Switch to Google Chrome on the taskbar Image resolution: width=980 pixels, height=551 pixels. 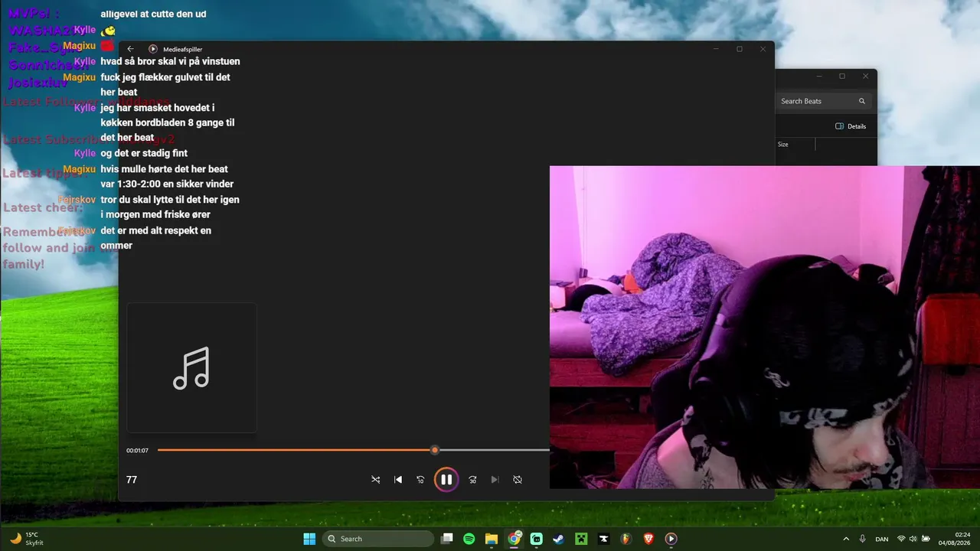[x=514, y=539]
